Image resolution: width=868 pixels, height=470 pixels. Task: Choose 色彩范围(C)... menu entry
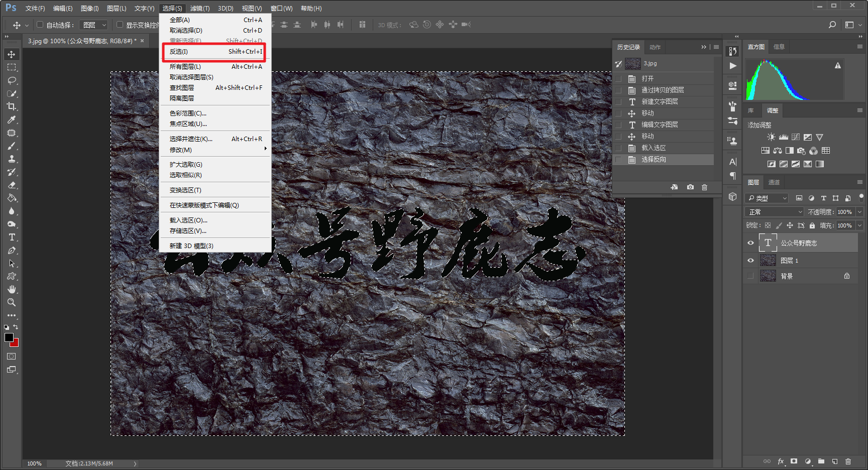pos(215,113)
